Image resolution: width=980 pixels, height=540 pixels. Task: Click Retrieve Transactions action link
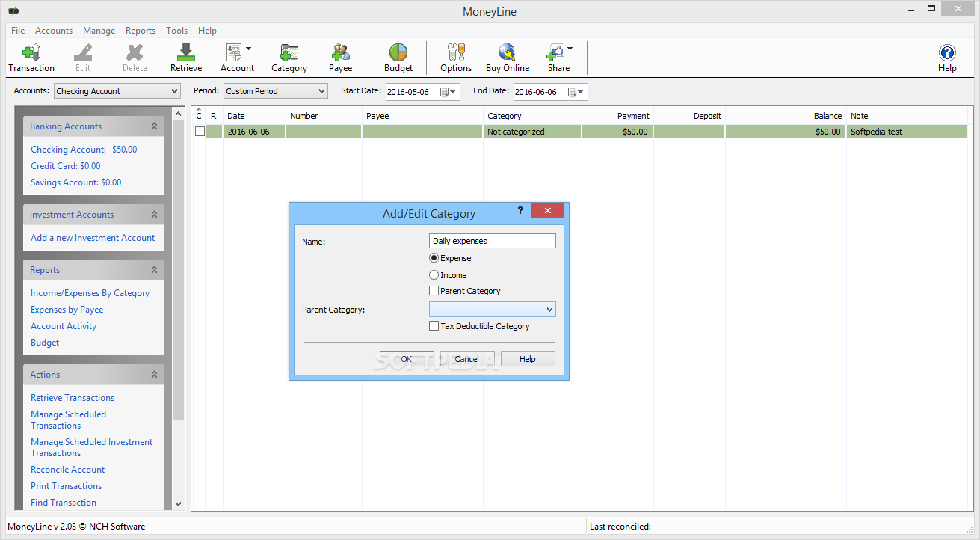[73, 398]
